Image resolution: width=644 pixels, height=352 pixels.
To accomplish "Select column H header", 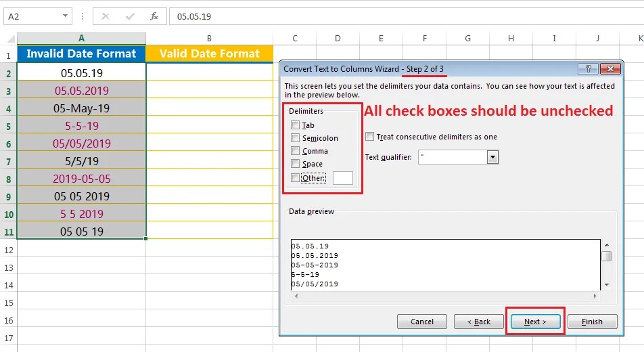I will pos(511,38).
